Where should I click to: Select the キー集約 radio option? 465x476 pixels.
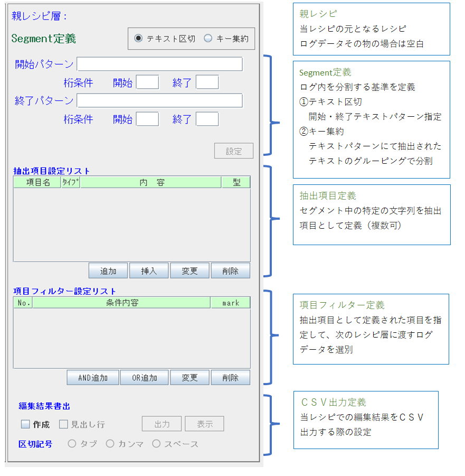(208, 39)
